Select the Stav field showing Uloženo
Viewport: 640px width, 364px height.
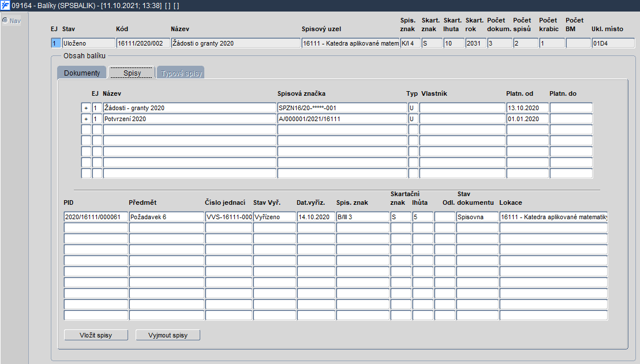coord(88,43)
